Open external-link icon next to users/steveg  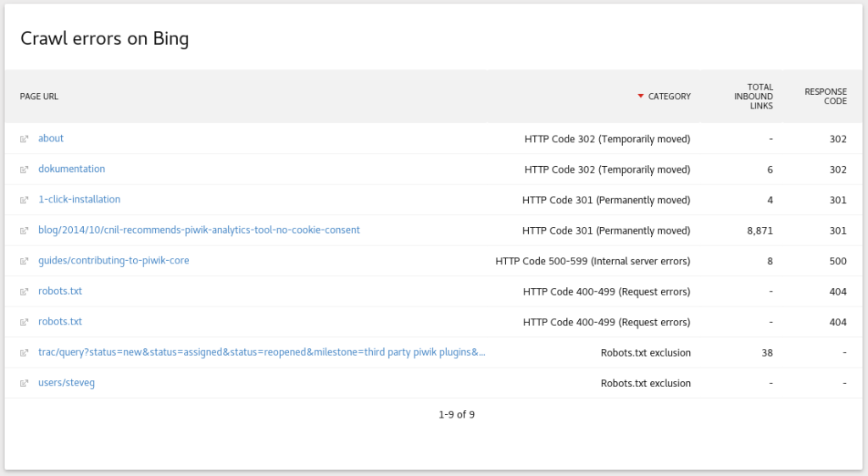point(25,383)
